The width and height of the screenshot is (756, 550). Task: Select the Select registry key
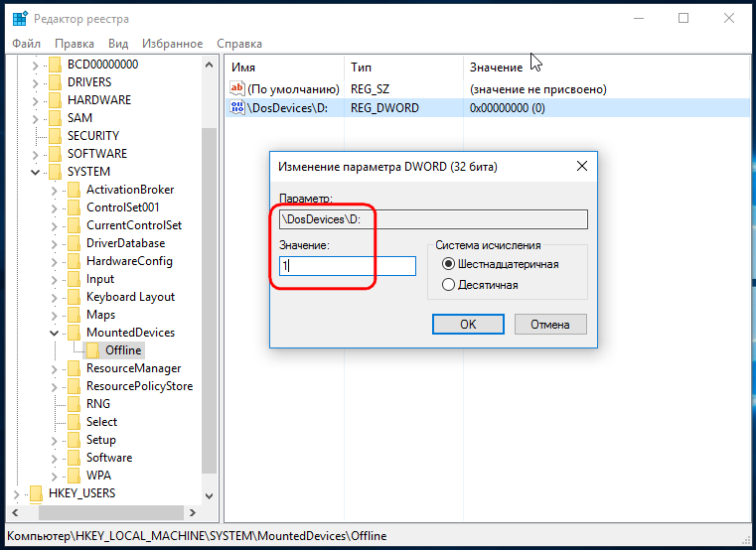[x=101, y=422]
